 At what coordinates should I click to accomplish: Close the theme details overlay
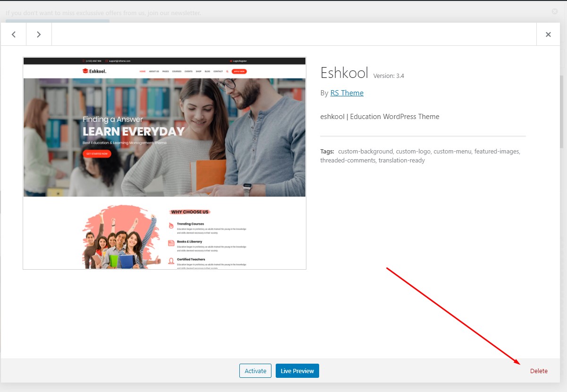(x=548, y=34)
